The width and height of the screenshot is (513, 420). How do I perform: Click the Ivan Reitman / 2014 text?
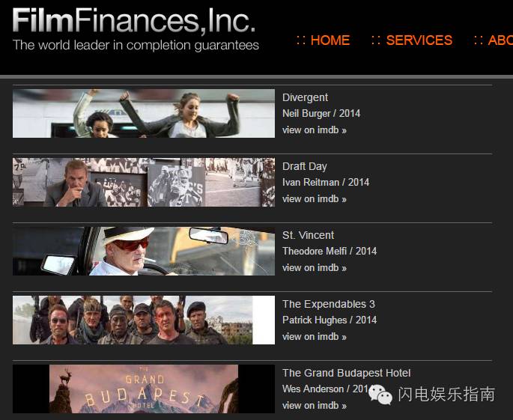click(x=326, y=182)
